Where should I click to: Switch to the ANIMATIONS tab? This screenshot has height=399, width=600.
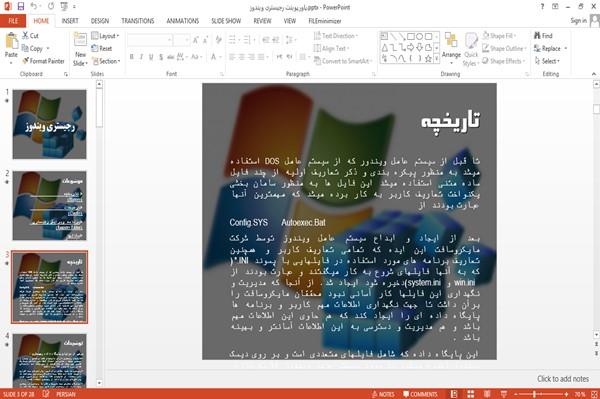pyautogui.click(x=183, y=21)
